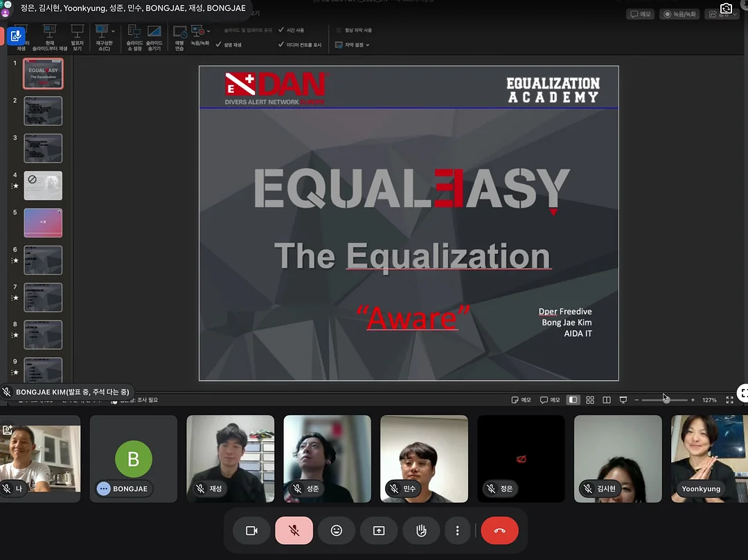Click 재성 participant video tile
This screenshot has height=560, width=748.
click(x=231, y=458)
